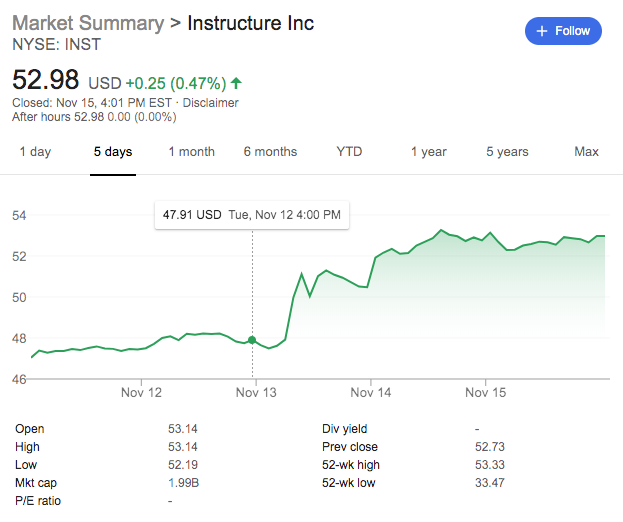Click the Nov 15 axis label
Screen dimensions: 623x522
point(486,393)
